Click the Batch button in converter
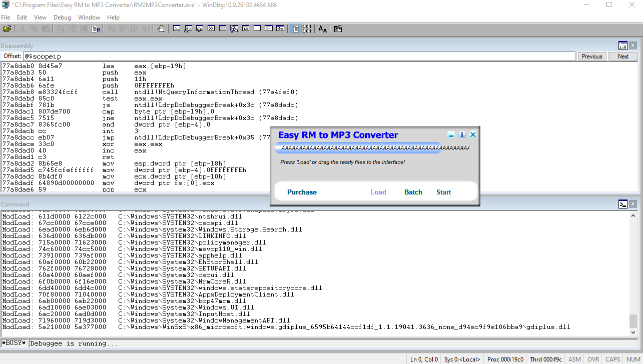The width and height of the screenshot is (643, 364). click(413, 192)
